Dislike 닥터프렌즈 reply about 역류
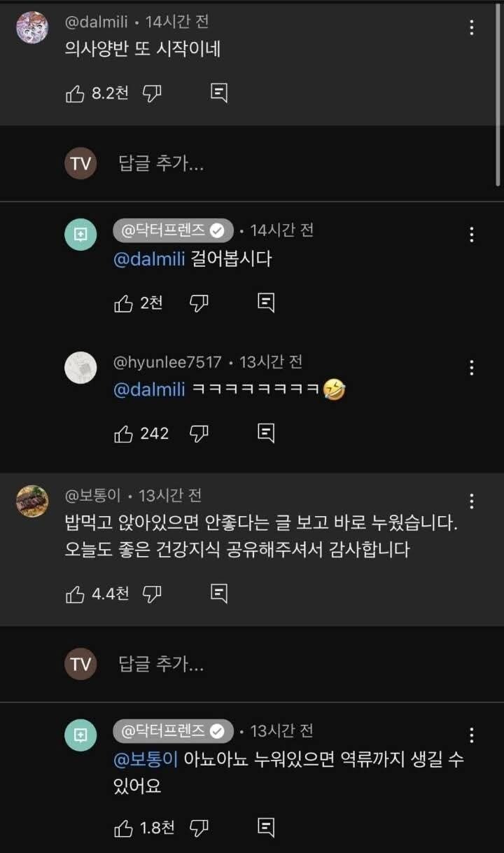 coord(199,827)
